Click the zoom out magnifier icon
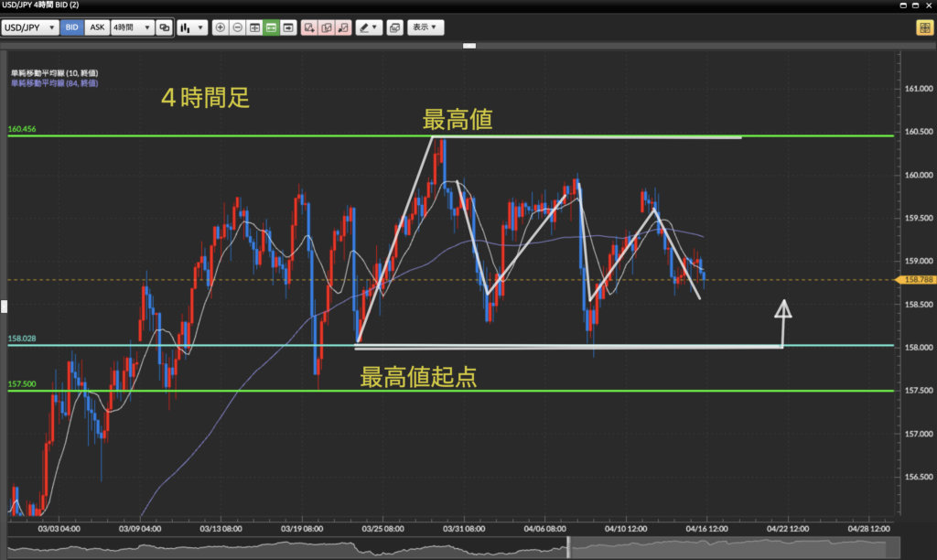 click(x=237, y=27)
